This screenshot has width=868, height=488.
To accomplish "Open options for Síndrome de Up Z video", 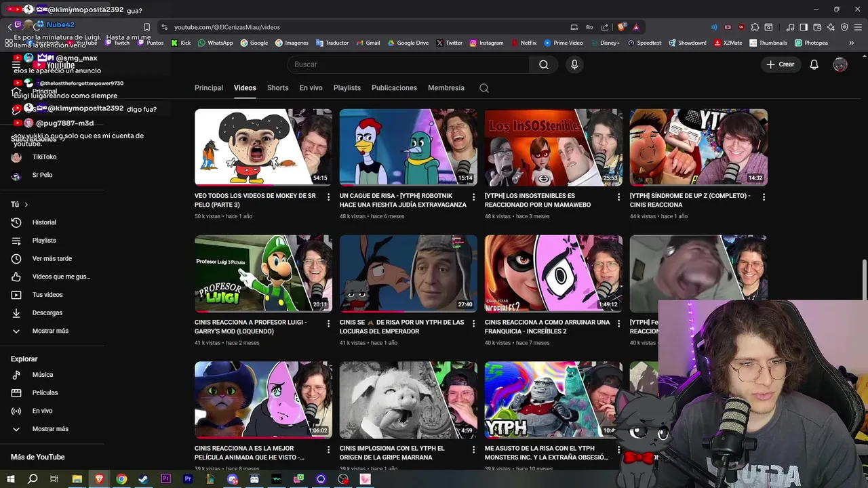I will pyautogui.click(x=764, y=197).
